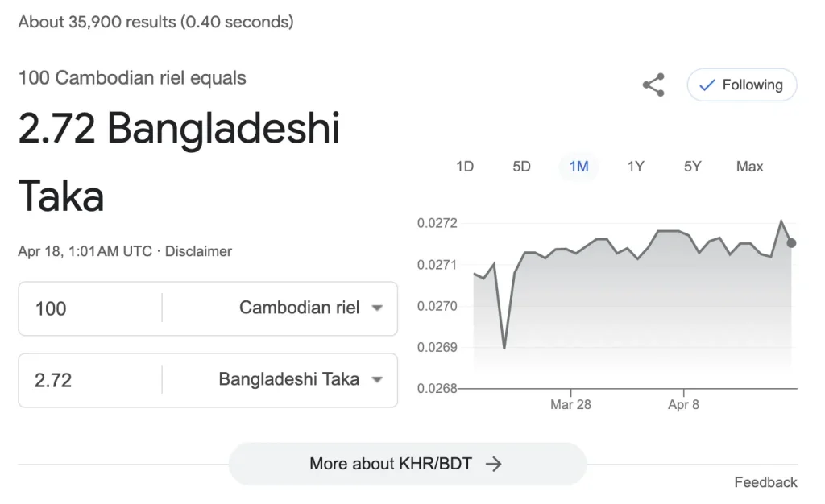Click the Feedback link
Image resolution: width=825 pixels, height=504 pixels.
[765, 482]
